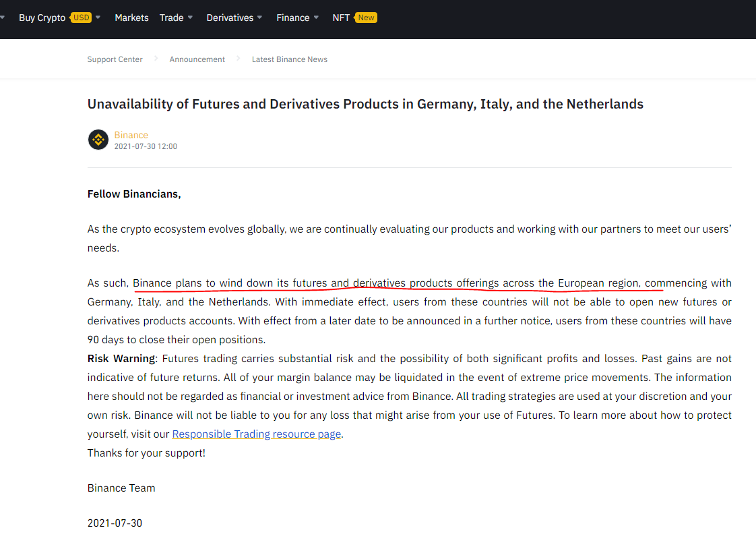Navigate to the Support Center breadcrumb

[115, 59]
